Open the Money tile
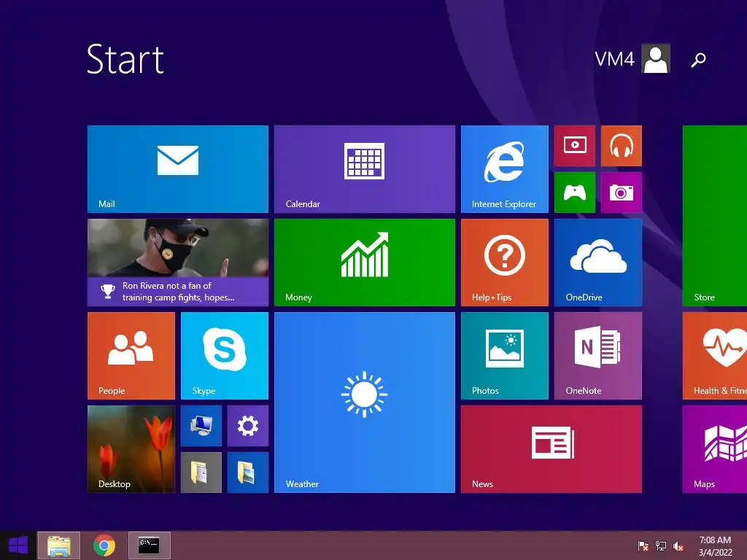 [365, 262]
